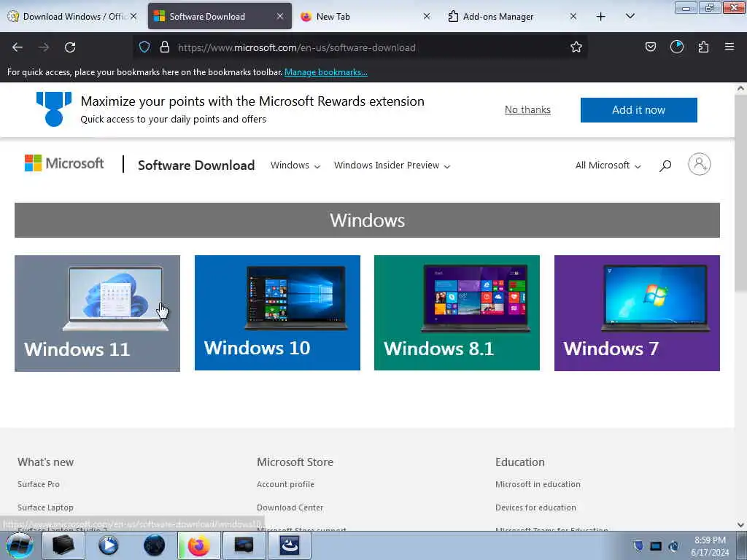Click the page scrollbar down arrow
The height and width of the screenshot is (560, 747).
tap(740, 525)
